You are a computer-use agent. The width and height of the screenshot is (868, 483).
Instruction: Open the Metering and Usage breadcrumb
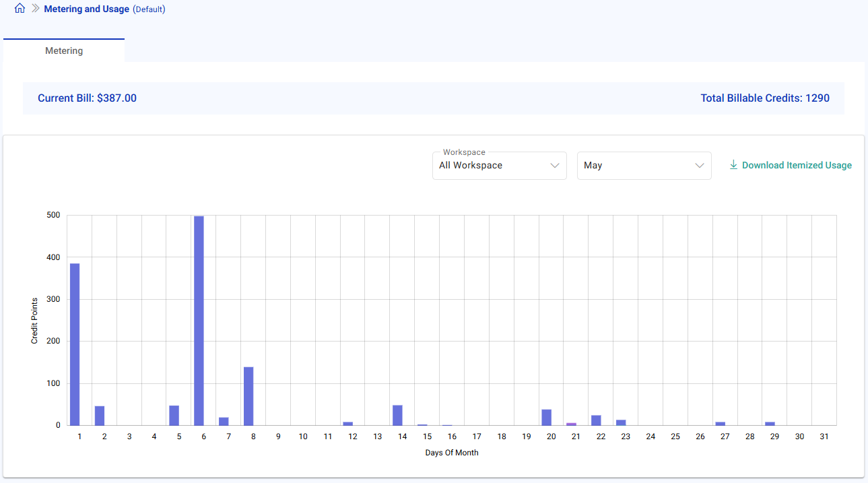(86, 9)
